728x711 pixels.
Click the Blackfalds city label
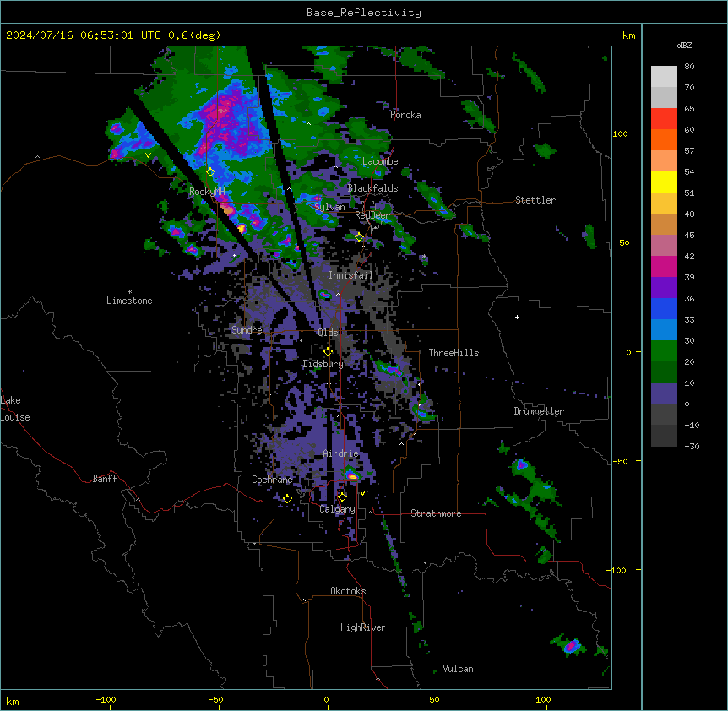click(x=372, y=188)
